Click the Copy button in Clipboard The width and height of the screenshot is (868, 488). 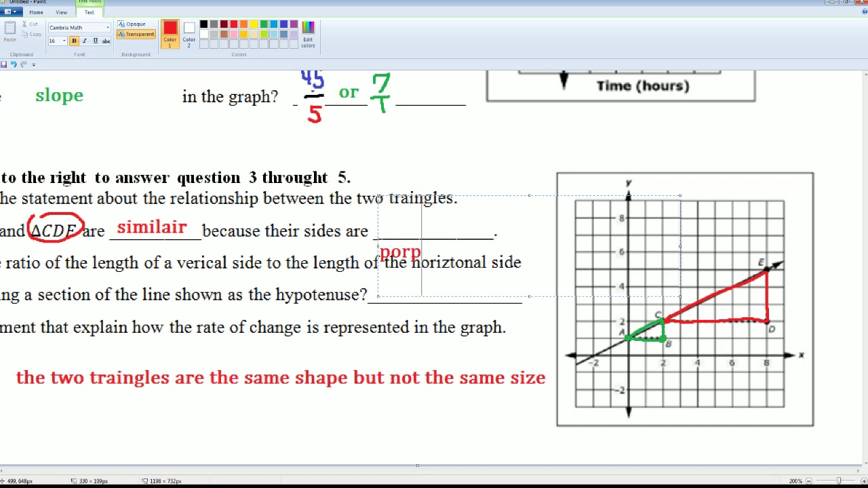tap(31, 35)
